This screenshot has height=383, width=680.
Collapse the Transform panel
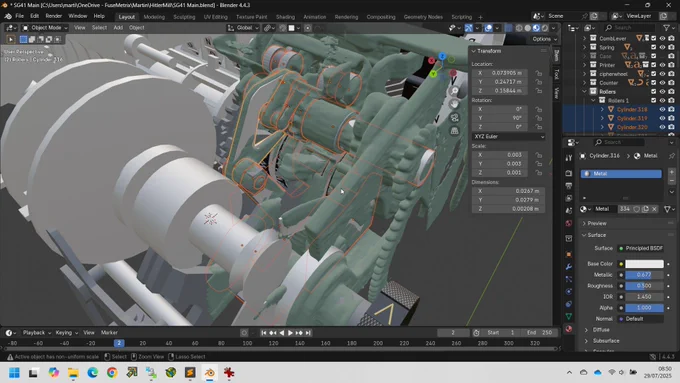tap(474, 51)
